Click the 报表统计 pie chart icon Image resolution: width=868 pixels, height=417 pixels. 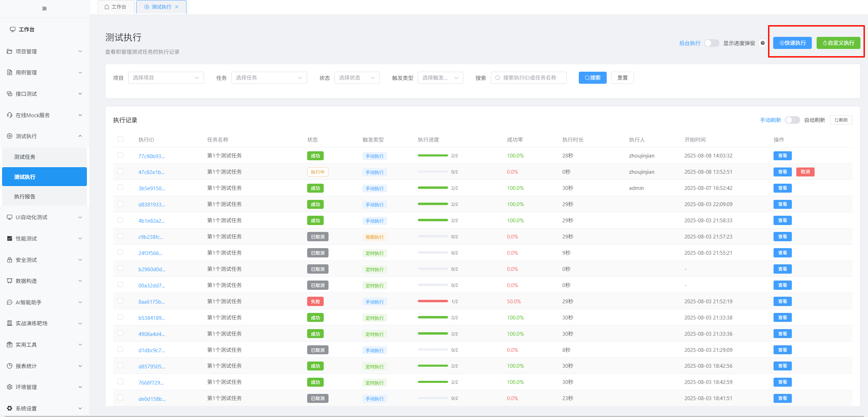click(10, 366)
